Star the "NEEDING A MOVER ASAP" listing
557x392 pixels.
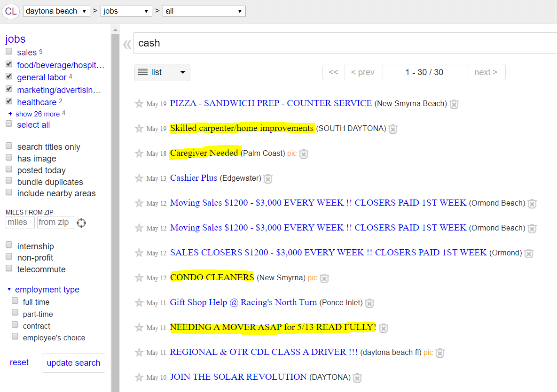[139, 328]
